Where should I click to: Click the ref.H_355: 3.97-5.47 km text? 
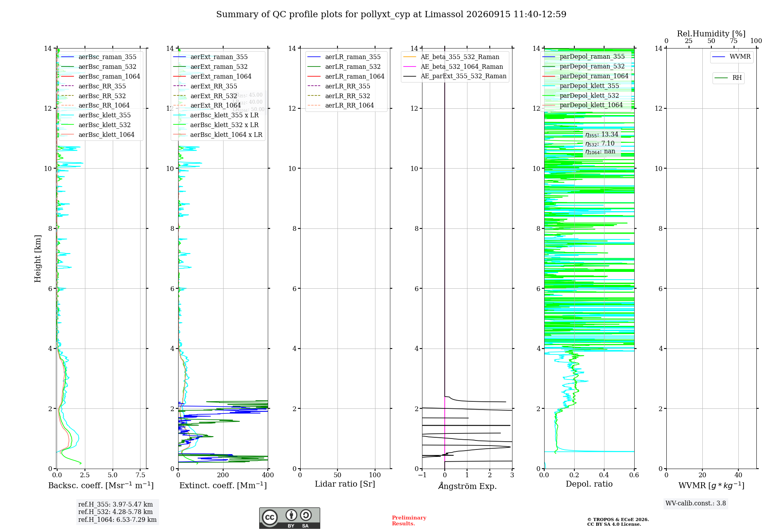[x=115, y=505]
